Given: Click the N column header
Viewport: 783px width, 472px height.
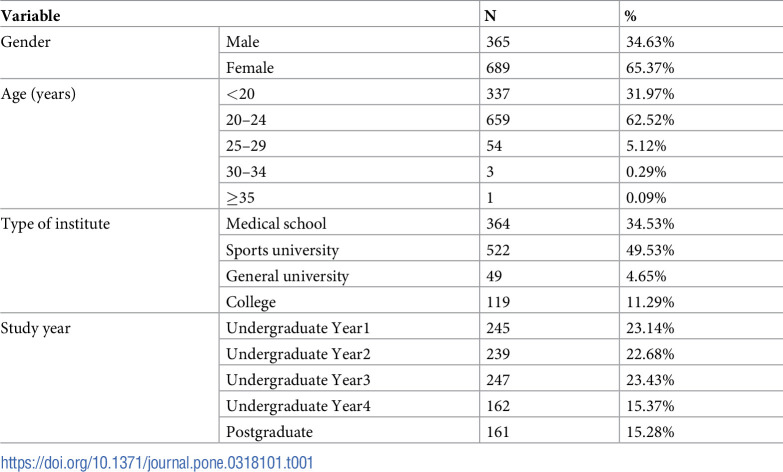Looking at the screenshot, I should [491, 15].
